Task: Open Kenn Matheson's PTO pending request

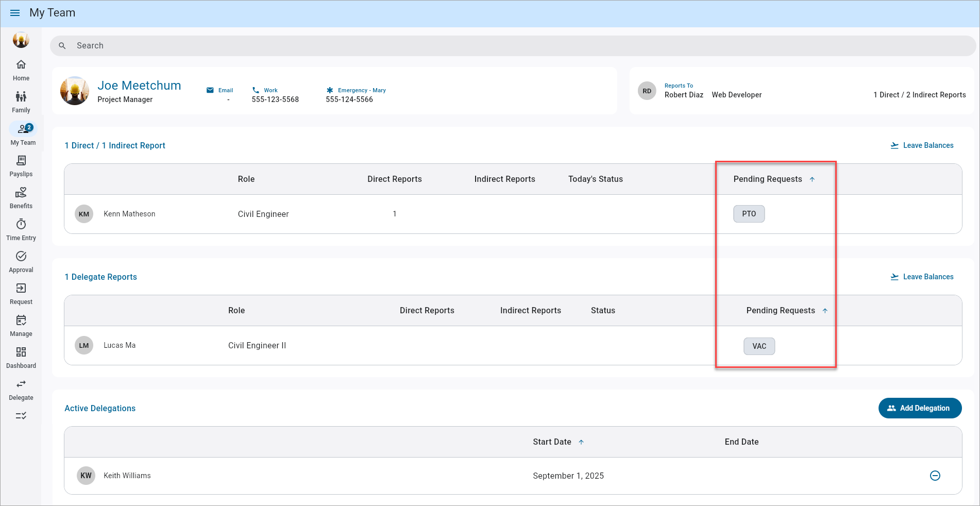Action: (x=749, y=214)
